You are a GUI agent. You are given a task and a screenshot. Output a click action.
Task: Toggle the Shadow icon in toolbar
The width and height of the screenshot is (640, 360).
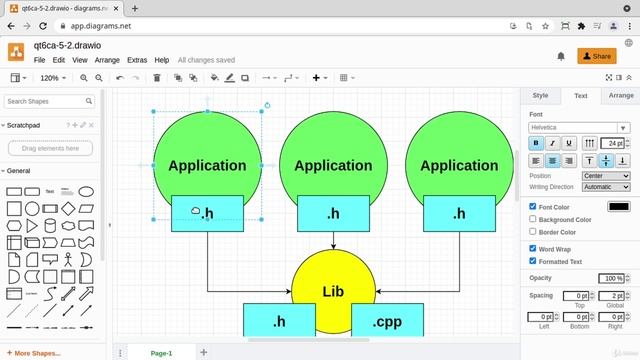tap(245, 78)
